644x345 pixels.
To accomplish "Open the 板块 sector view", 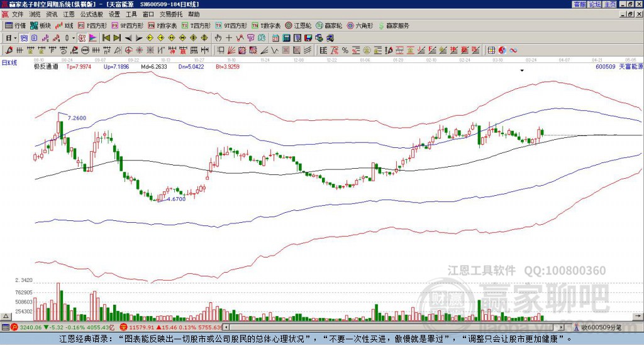I will 40,25.
